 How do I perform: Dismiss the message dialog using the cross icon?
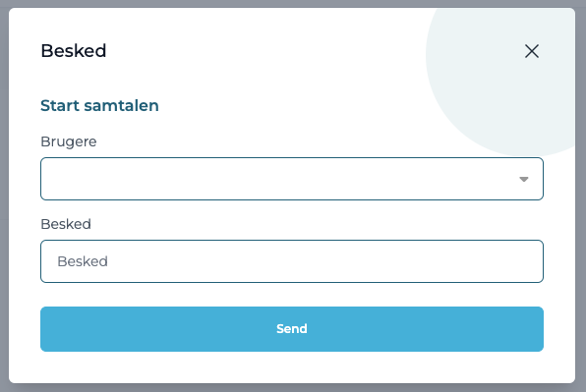[x=532, y=51]
